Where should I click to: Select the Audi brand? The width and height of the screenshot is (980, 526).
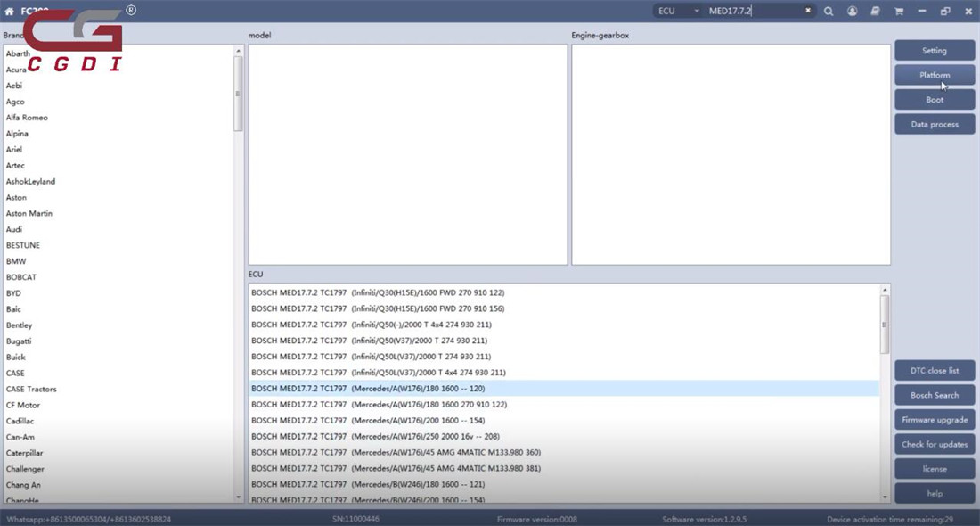tap(118, 229)
